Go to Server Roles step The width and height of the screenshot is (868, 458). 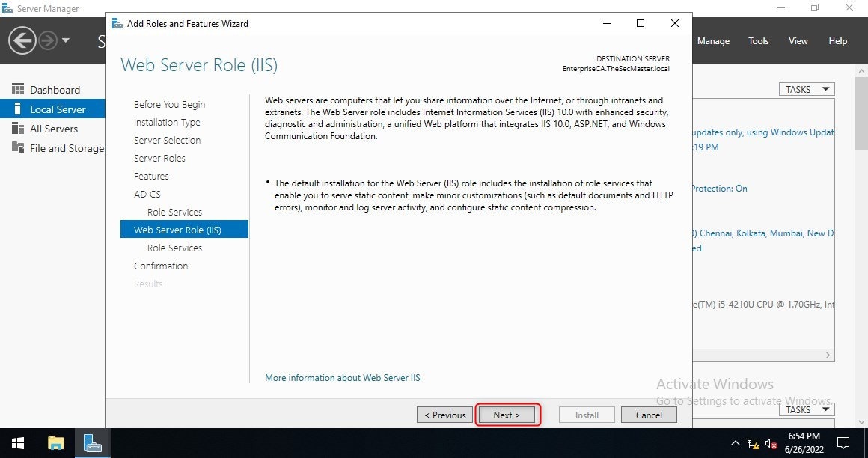pyautogui.click(x=159, y=158)
